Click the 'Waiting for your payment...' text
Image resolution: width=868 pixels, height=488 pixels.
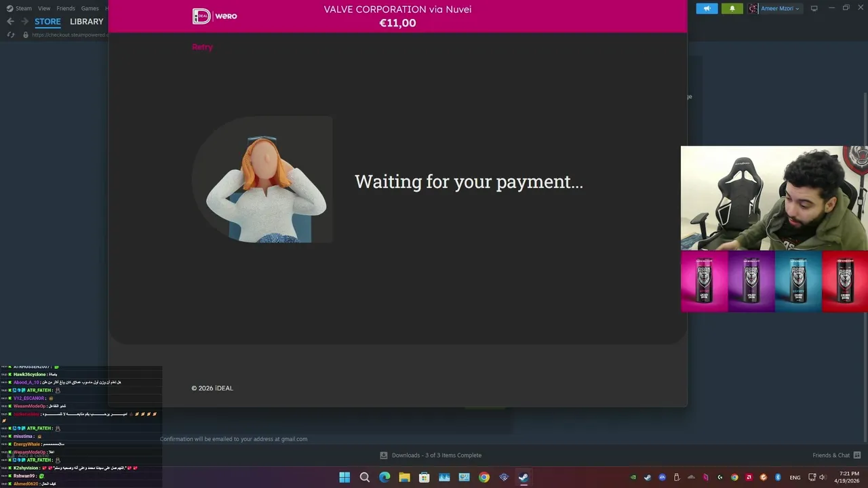click(469, 182)
